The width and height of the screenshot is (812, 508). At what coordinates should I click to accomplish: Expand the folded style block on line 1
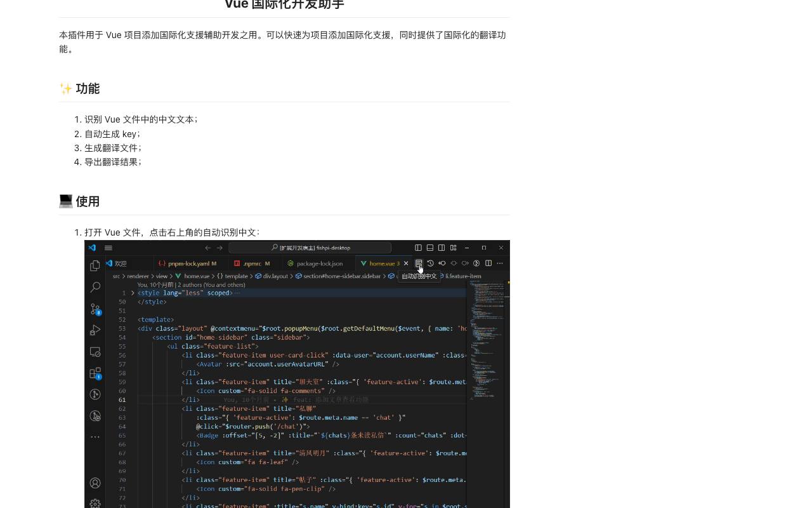pyautogui.click(x=133, y=293)
